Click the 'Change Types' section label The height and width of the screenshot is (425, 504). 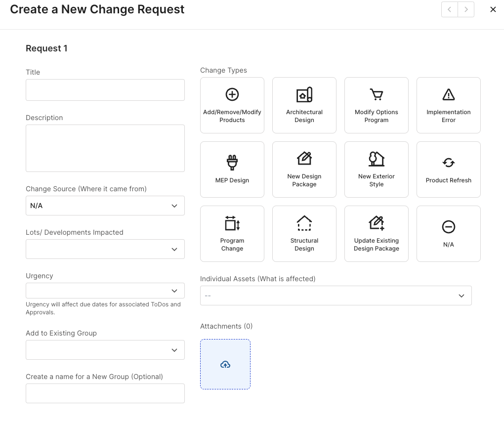[x=223, y=70]
